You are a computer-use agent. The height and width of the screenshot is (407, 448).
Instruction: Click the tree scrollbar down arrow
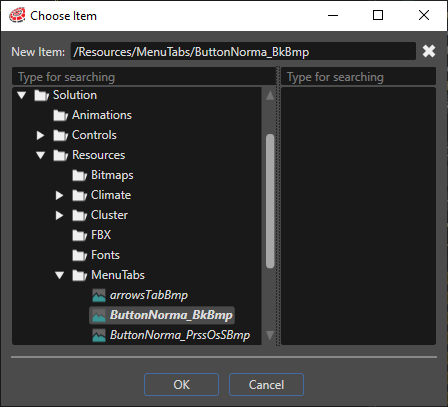click(270, 335)
